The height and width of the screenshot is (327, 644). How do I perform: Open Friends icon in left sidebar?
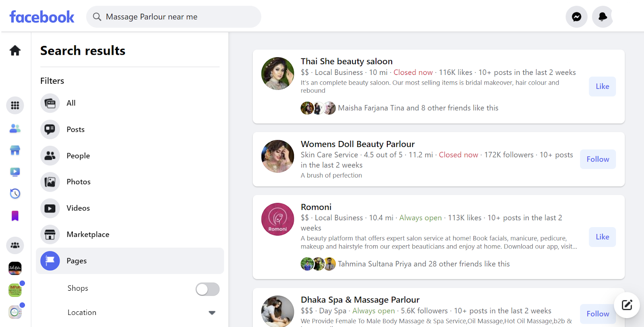[x=15, y=128]
